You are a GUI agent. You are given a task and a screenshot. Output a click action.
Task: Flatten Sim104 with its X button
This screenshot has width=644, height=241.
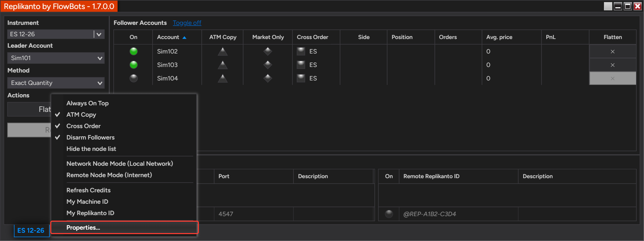[613, 78]
